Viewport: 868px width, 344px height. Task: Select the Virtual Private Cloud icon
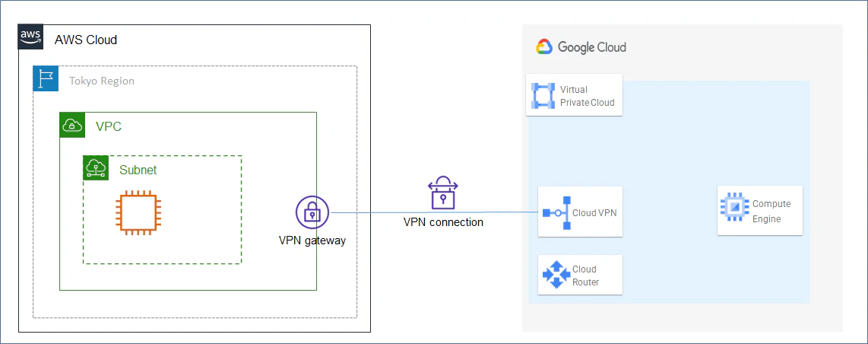pyautogui.click(x=543, y=94)
